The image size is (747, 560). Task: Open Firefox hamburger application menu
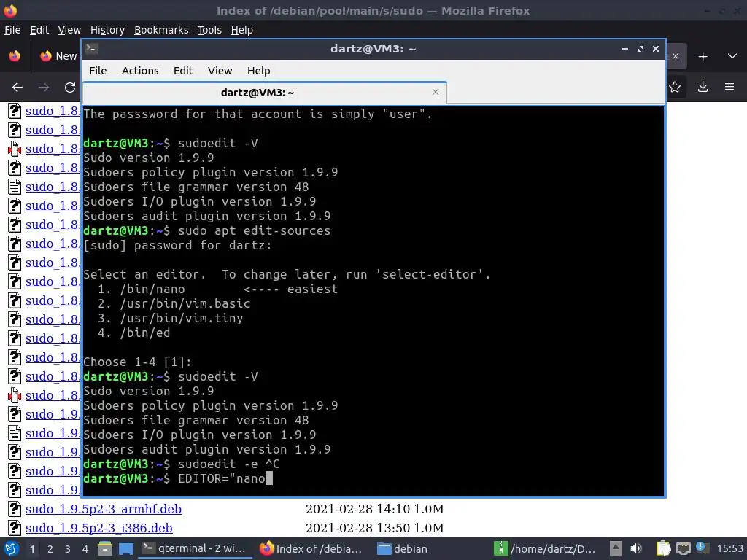[729, 87]
